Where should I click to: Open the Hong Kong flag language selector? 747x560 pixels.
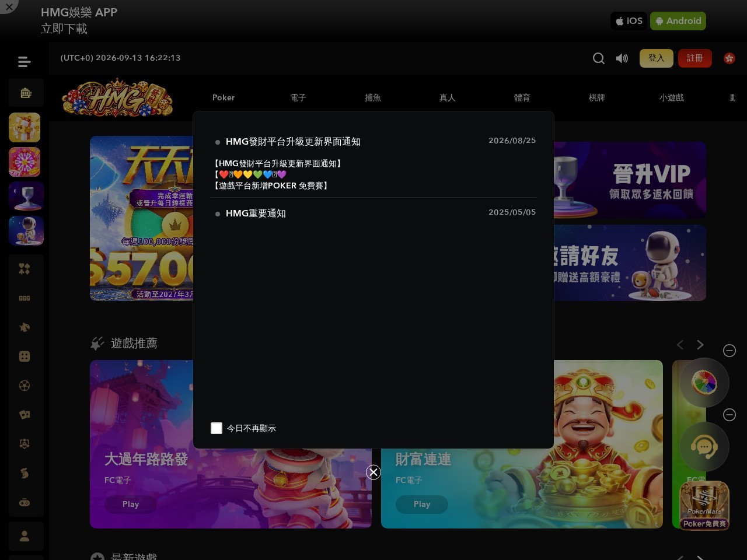729,58
